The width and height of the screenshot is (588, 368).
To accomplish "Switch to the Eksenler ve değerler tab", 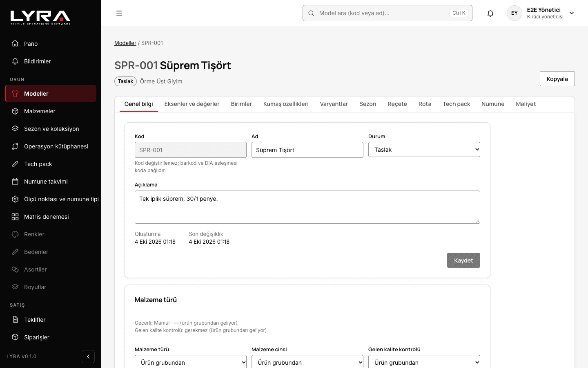I will 192,104.
